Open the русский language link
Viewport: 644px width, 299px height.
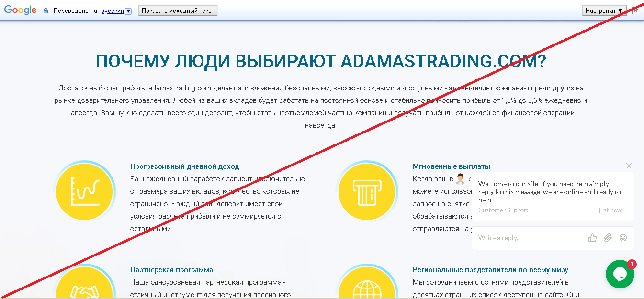coord(113,11)
